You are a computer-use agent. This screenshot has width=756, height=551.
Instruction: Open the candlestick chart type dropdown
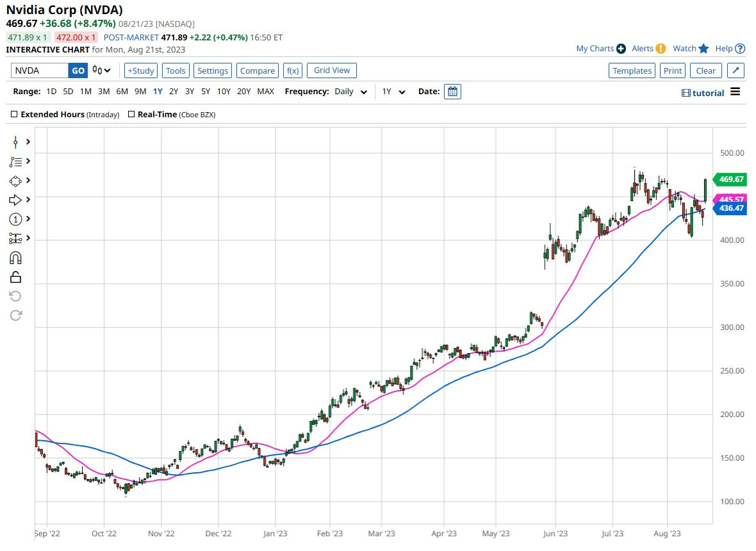[x=101, y=70]
